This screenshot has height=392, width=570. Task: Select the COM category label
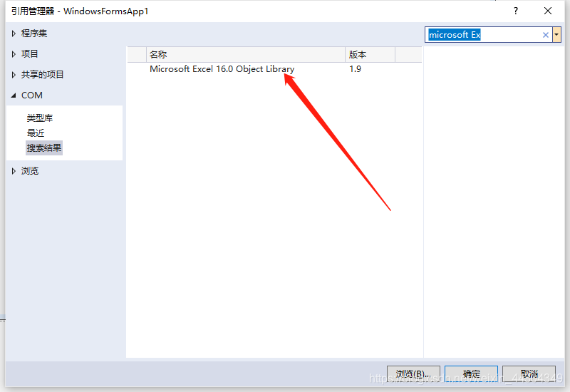point(32,96)
